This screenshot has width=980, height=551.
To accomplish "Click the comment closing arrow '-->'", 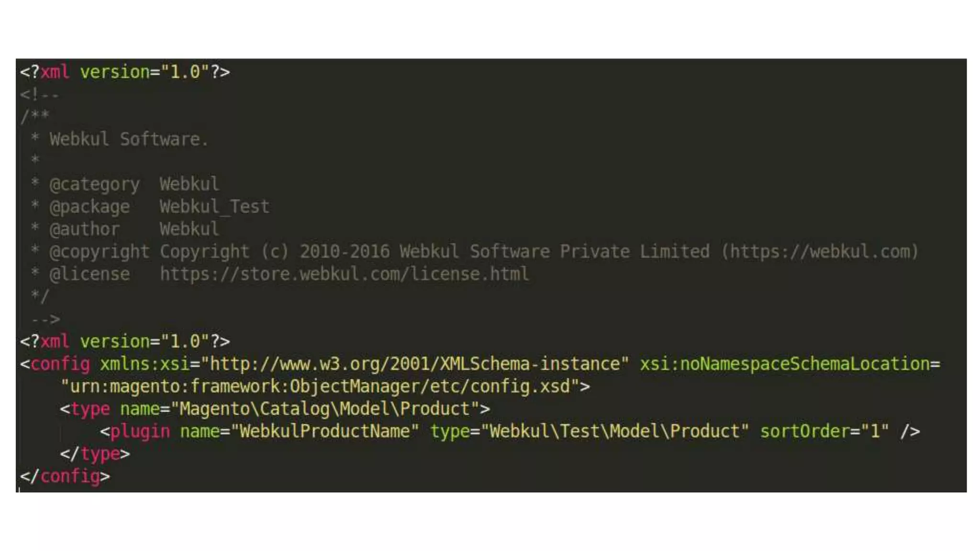I will pos(46,319).
